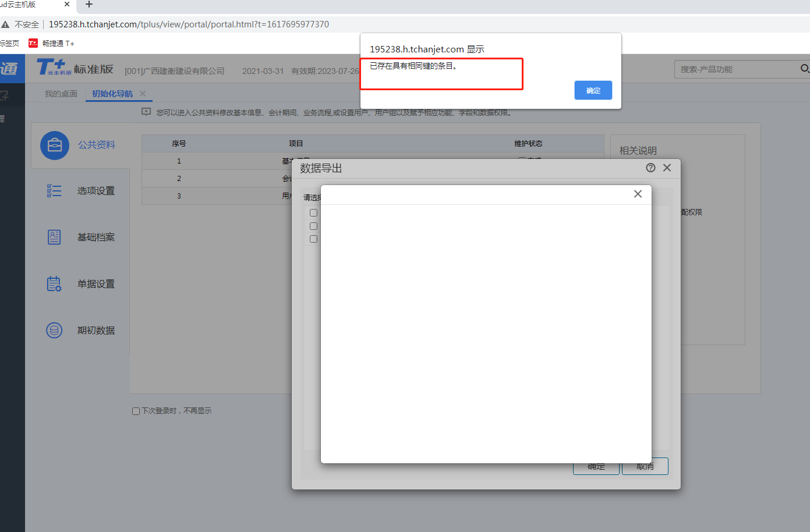The height and width of the screenshot is (532, 810).
Task: Close the 初始化导航 tab
Action: pos(143,94)
